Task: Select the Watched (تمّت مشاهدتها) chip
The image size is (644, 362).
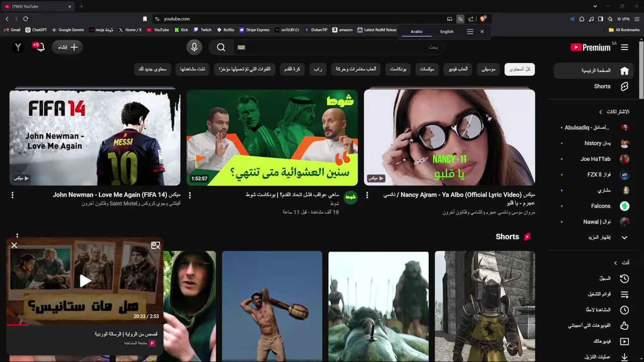Action: (x=193, y=69)
